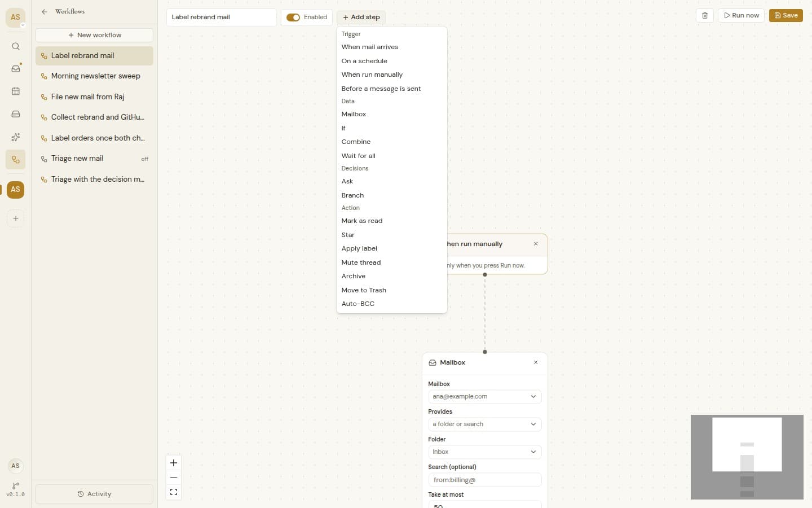Select Branch from Decisions menu
This screenshot has height=508, width=812.
tap(392, 195)
